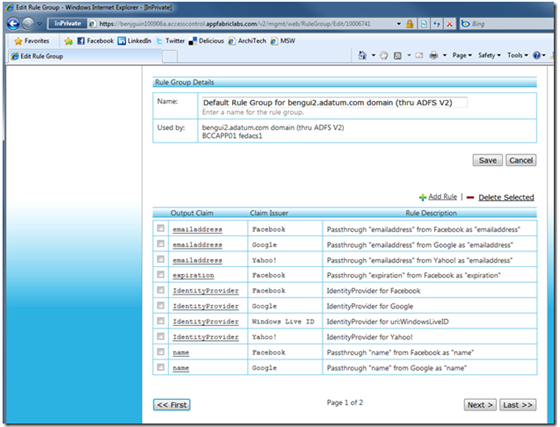560x427 pixels.
Task: Open the Page menu
Action: click(x=462, y=55)
